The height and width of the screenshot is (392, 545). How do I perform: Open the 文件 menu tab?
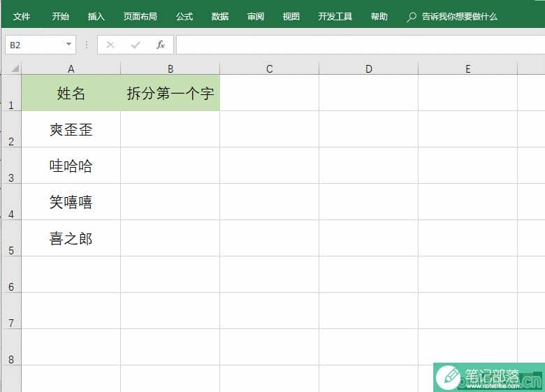coord(22,16)
